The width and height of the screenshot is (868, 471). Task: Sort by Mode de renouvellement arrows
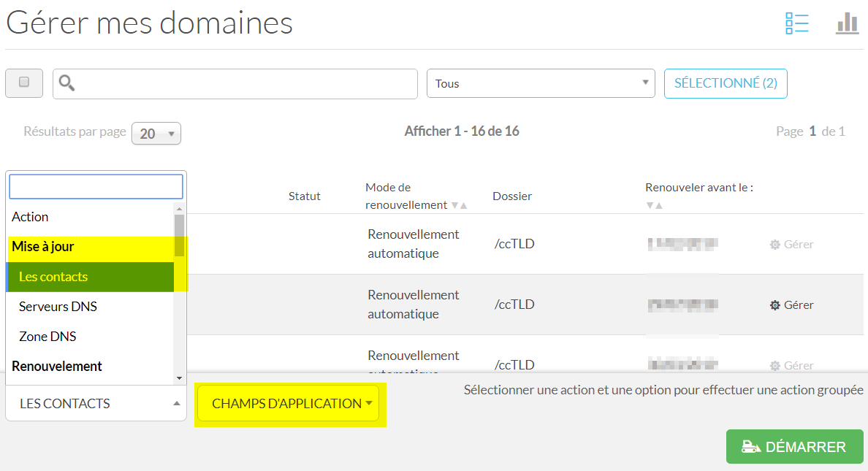point(460,205)
